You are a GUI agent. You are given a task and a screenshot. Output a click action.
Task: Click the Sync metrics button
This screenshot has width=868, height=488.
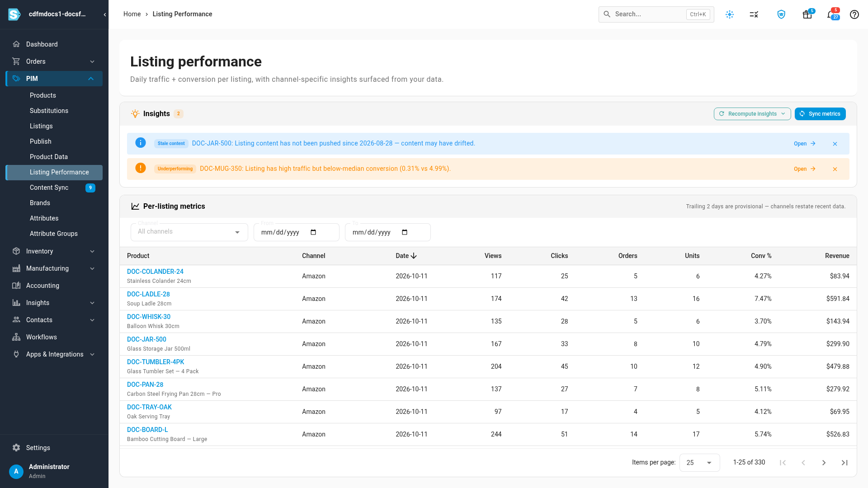click(x=820, y=114)
